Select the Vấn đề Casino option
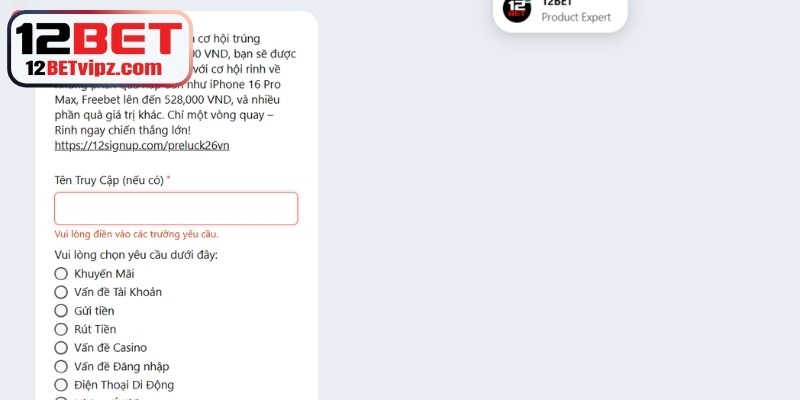The height and width of the screenshot is (400, 800). [x=61, y=347]
